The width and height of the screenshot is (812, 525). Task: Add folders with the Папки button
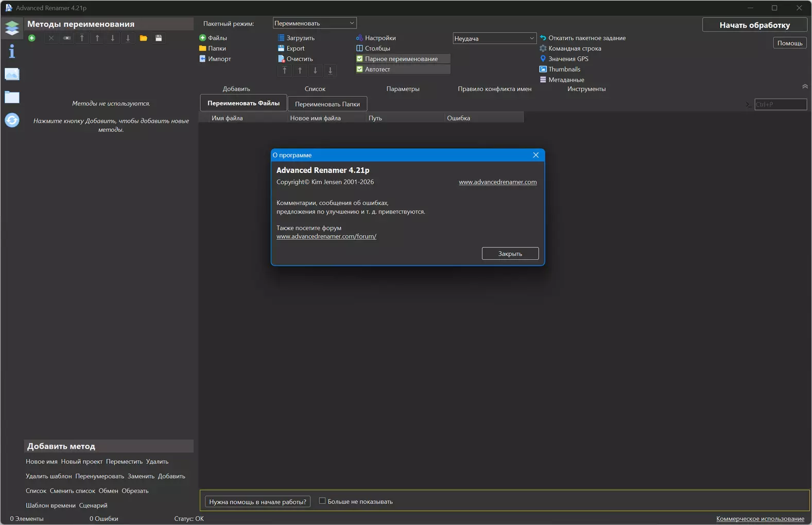click(213, 48)
